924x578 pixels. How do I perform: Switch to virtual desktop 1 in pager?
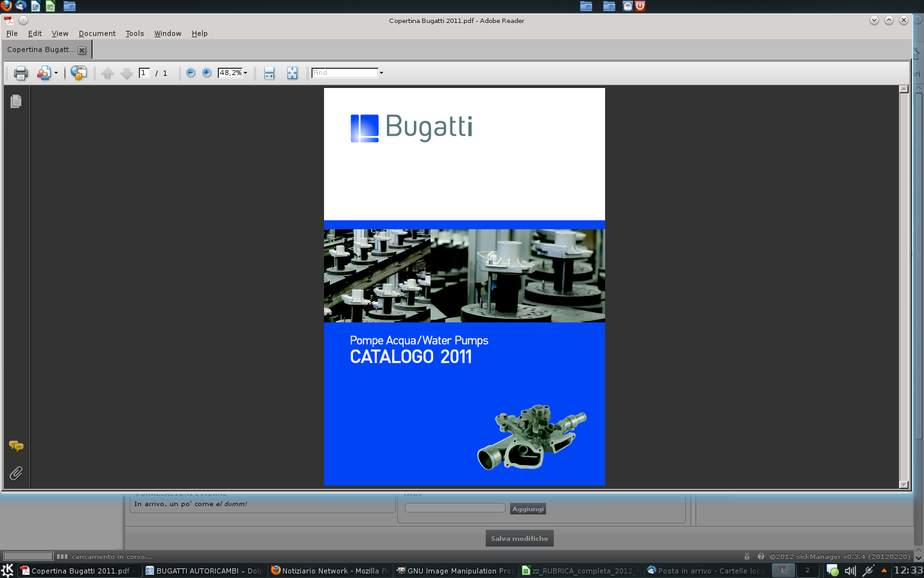(783, 570)
